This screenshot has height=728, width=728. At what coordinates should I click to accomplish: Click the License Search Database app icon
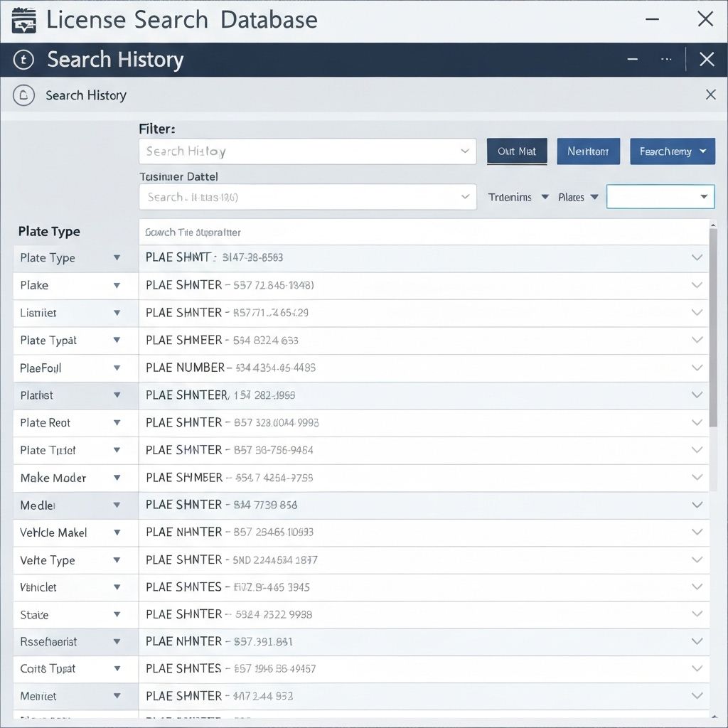coord(23,19)
